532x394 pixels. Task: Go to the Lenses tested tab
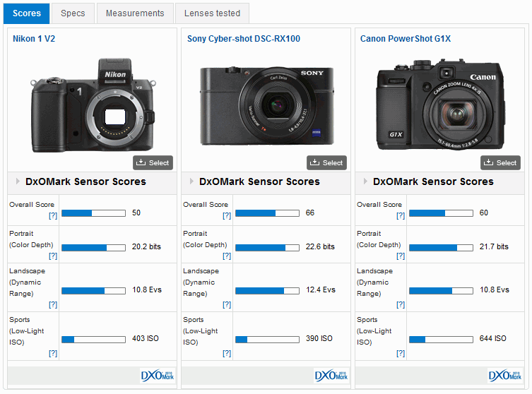(212, 13)
